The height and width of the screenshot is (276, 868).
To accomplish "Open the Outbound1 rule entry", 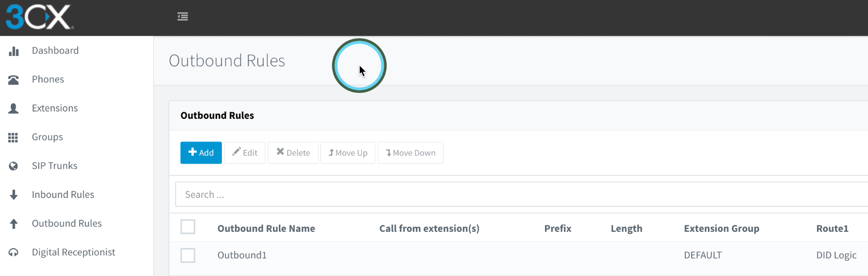I will click(242, 255).
